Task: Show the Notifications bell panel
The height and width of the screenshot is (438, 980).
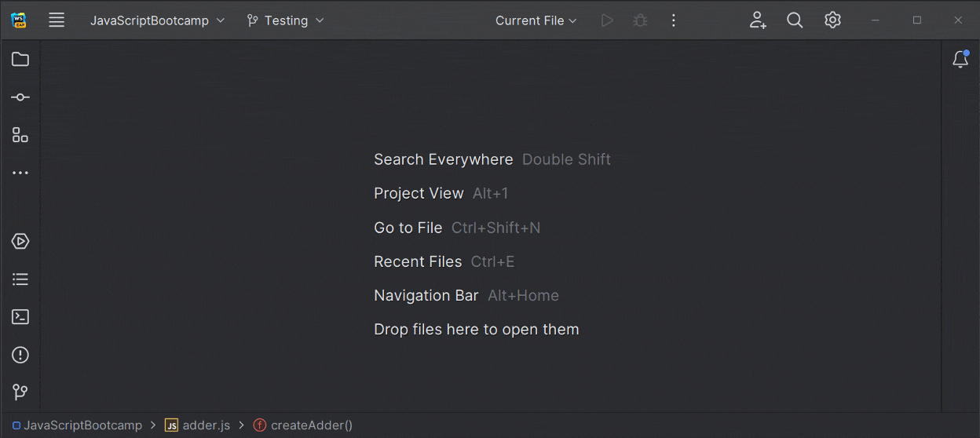Action: click(x=960, y=60)
